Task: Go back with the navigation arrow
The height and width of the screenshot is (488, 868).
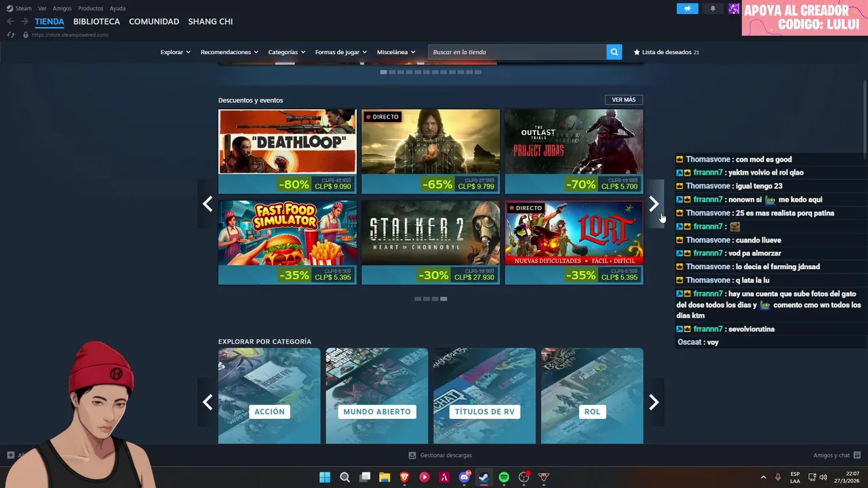Action: pos(10,22)
